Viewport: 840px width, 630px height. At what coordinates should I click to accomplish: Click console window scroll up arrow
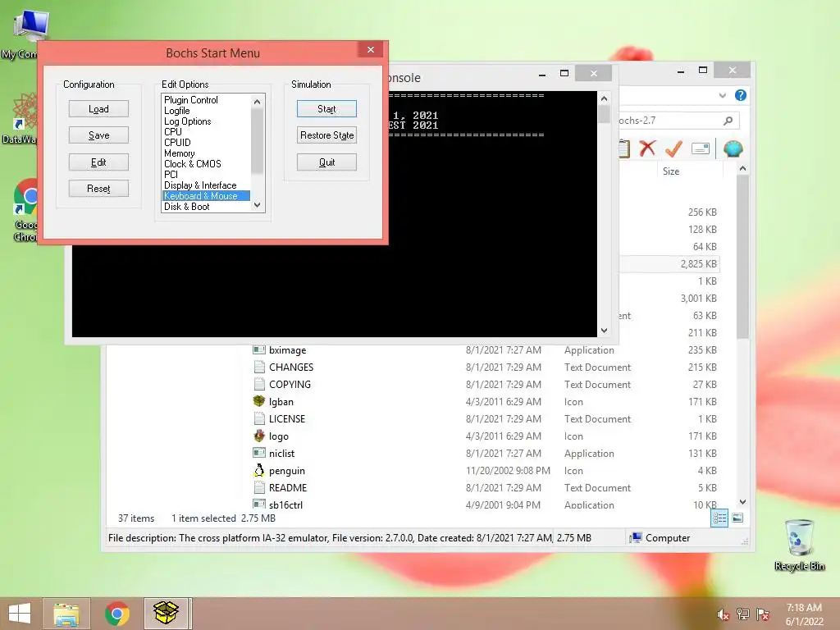(x=605, y=98)
